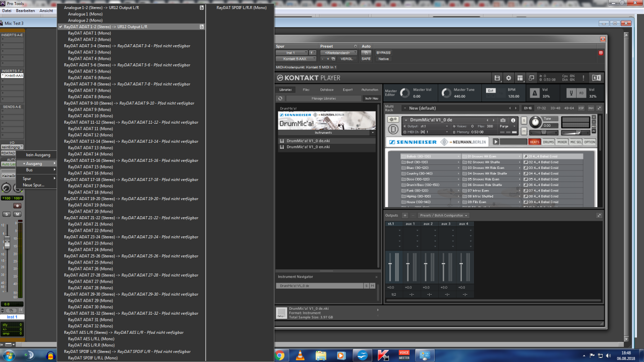Image resolution: width=644 pixels, height=362 pixels.
Task: Open the Inst 1 track selector dropdown
Action: coord(291,53)
